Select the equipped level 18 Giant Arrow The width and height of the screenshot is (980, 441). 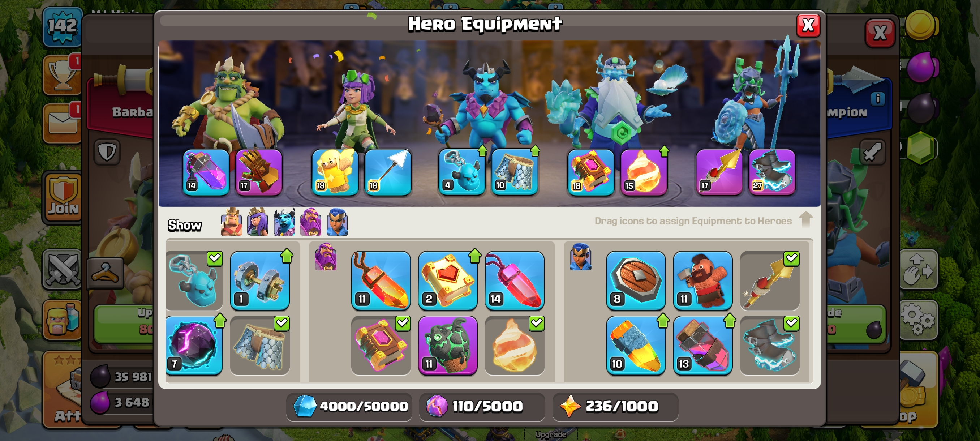[388, 172]
